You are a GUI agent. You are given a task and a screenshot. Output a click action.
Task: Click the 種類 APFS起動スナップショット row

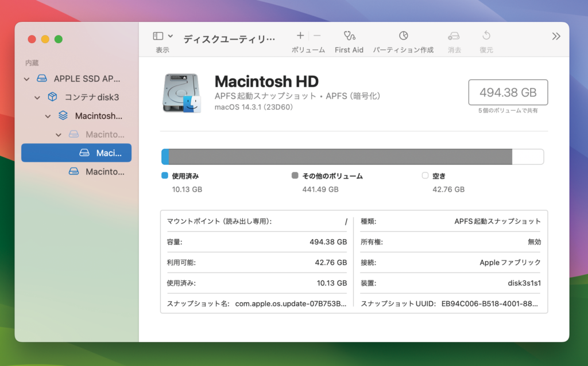(x=451, y=221)
